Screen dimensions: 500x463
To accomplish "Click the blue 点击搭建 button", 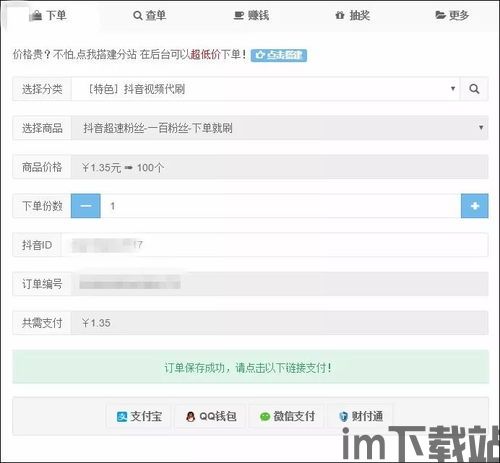I will point(279,55).
